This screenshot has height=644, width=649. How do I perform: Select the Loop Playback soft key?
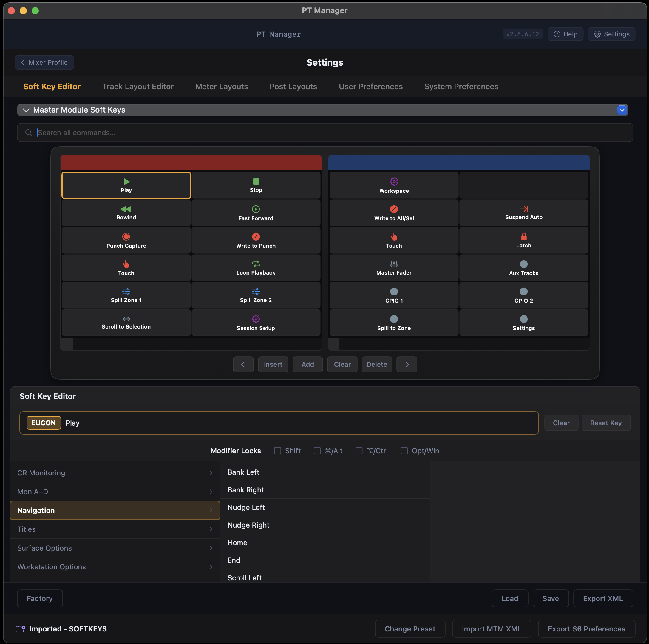[256, 268]
